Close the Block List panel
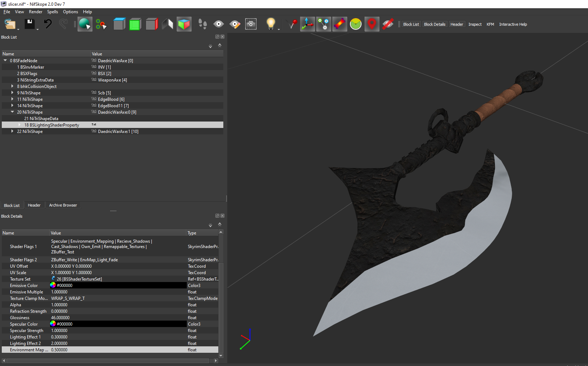 click(x=222, y=37)
